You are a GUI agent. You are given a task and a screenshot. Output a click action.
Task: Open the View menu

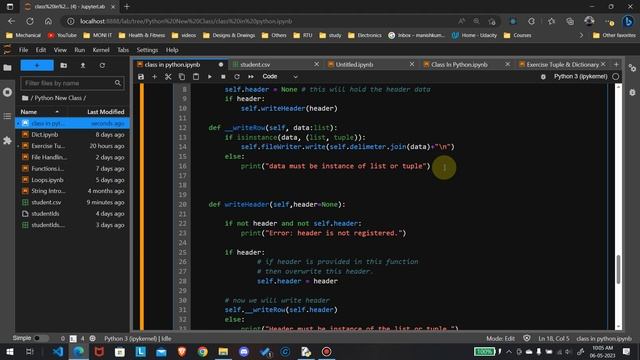click(60, 50)
